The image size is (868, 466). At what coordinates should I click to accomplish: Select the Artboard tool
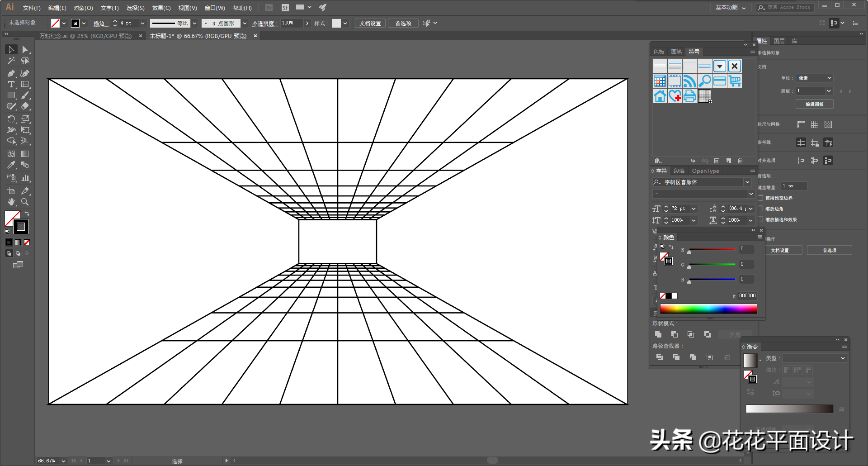tap(11, 191)
